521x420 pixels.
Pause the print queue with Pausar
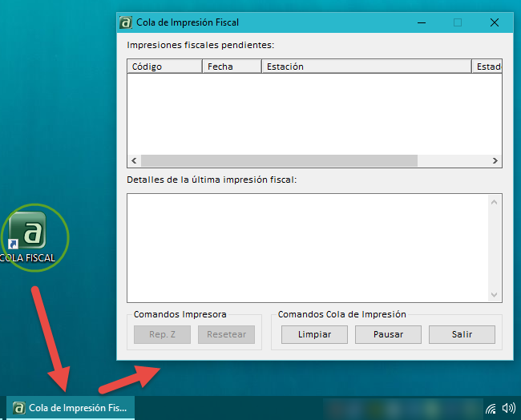coord(388,334)
